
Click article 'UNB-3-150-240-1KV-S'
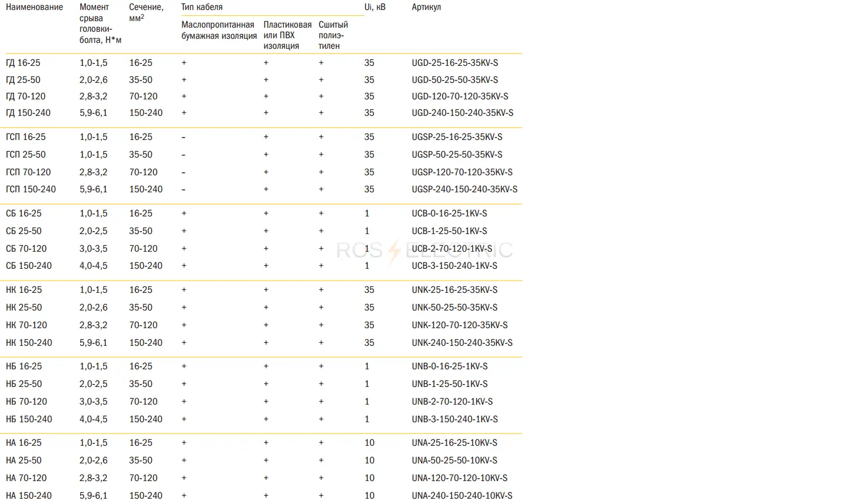(455, 419)
